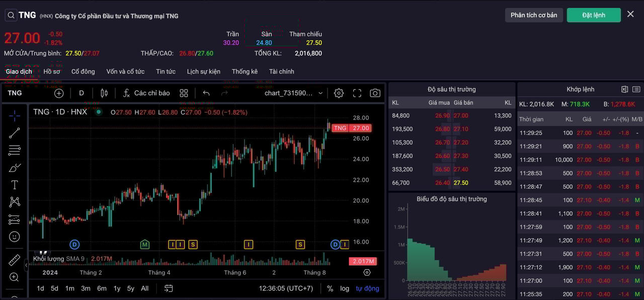The image size is (644, 300).
Task: Open Các chỉ báo indicators menu
Action: point(146,93)
